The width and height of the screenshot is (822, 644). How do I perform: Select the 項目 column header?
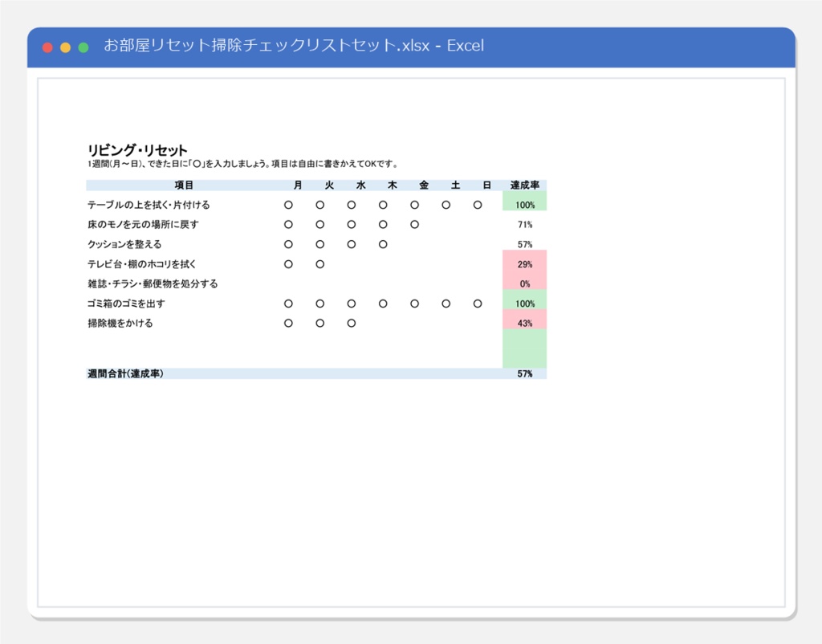coord(184,185)
